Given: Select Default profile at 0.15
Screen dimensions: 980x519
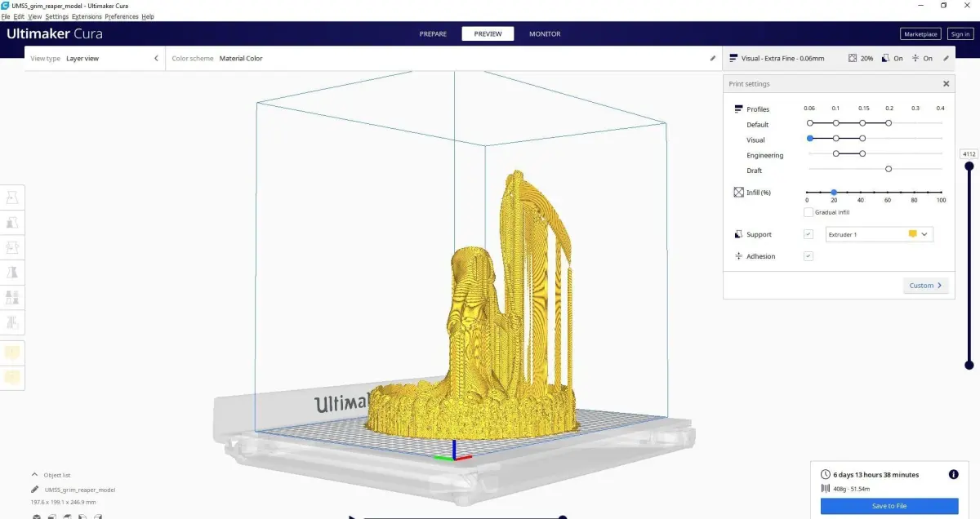Looking at the screenshot, I should coord(862,123).
